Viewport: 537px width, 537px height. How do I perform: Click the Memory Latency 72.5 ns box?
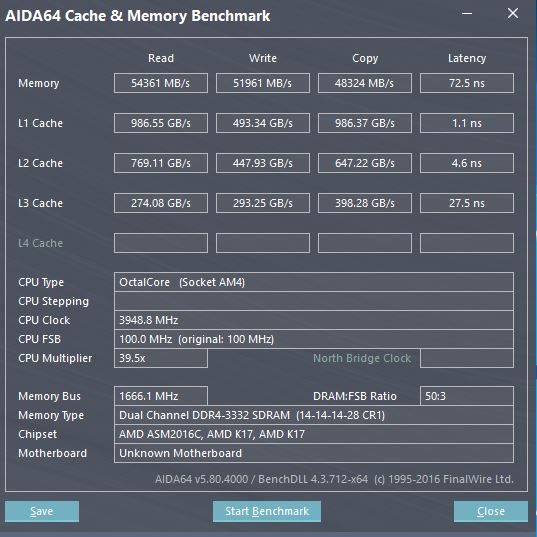467,83
